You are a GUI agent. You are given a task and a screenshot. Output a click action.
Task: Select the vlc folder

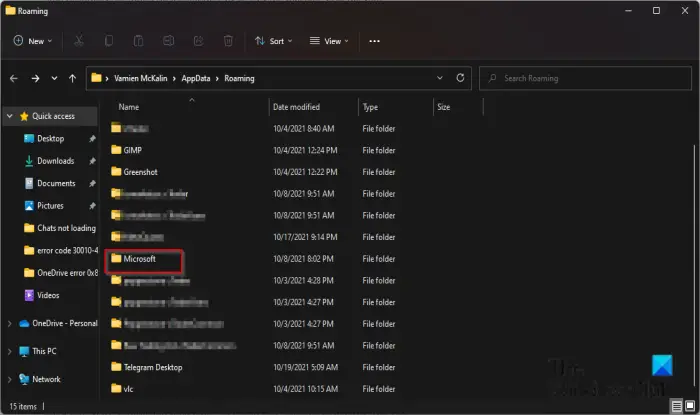point(128,389)
